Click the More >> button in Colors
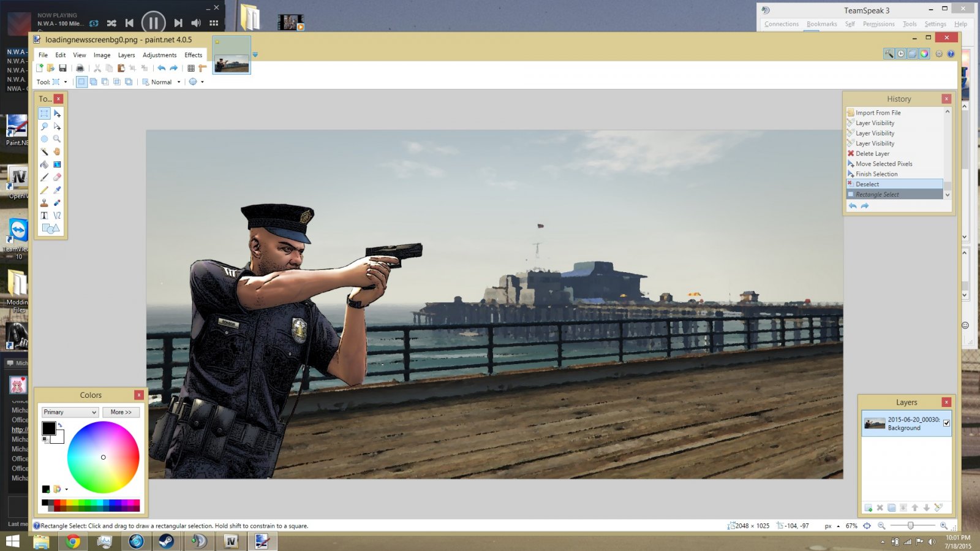Viewport: 980px width, 551px height. tap(121, 412)
